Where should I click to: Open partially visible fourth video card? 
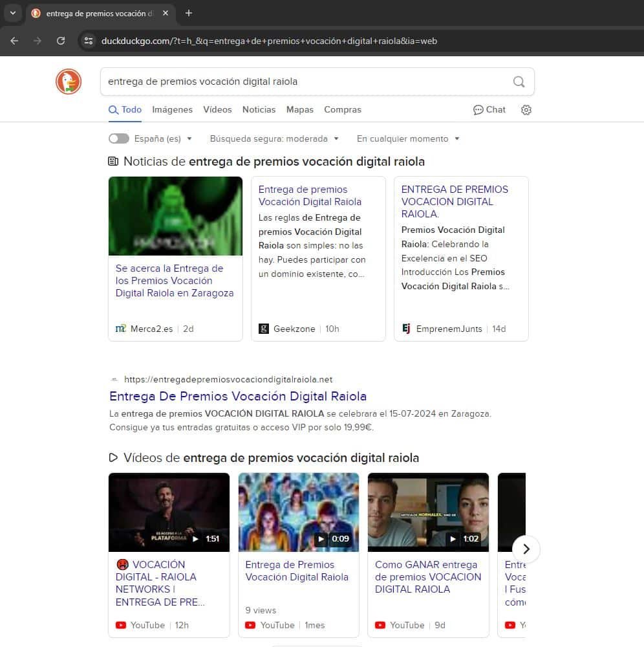(511, 555)
